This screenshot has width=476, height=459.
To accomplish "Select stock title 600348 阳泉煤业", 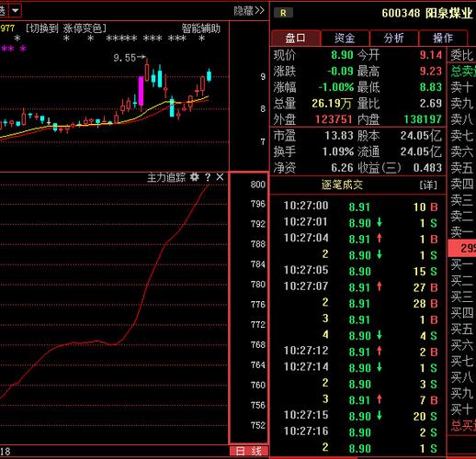I will click(427, 13).
